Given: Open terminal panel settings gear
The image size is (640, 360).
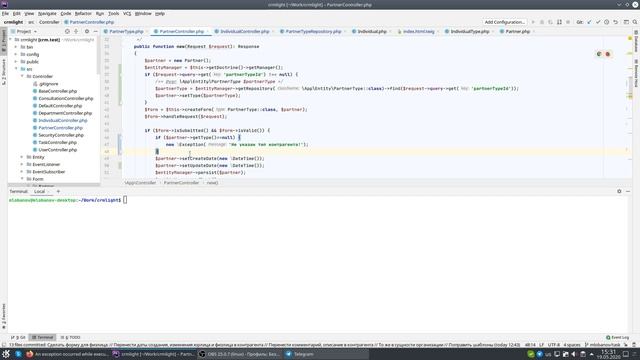Looking at the screenshot, I should point(619,191).
